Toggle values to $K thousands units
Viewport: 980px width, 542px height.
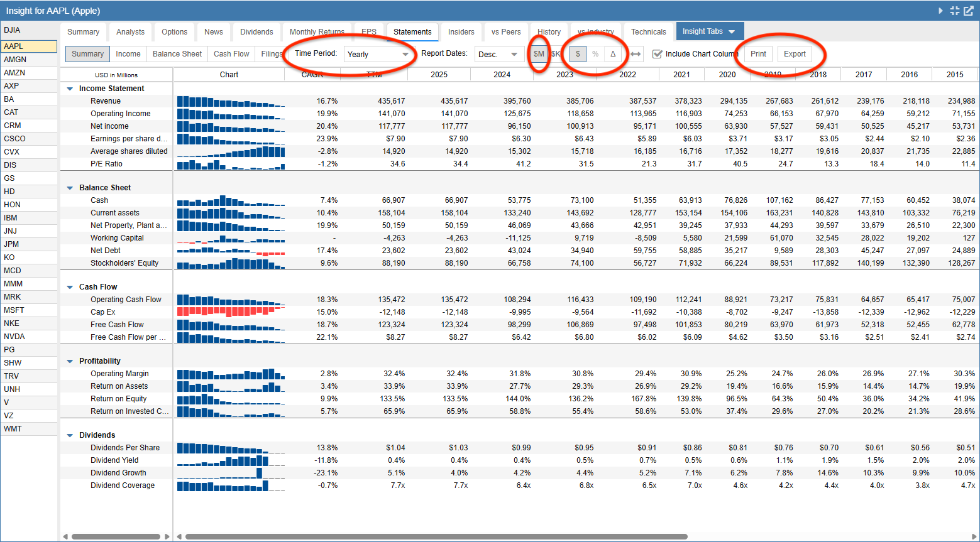tap(556, 54)
